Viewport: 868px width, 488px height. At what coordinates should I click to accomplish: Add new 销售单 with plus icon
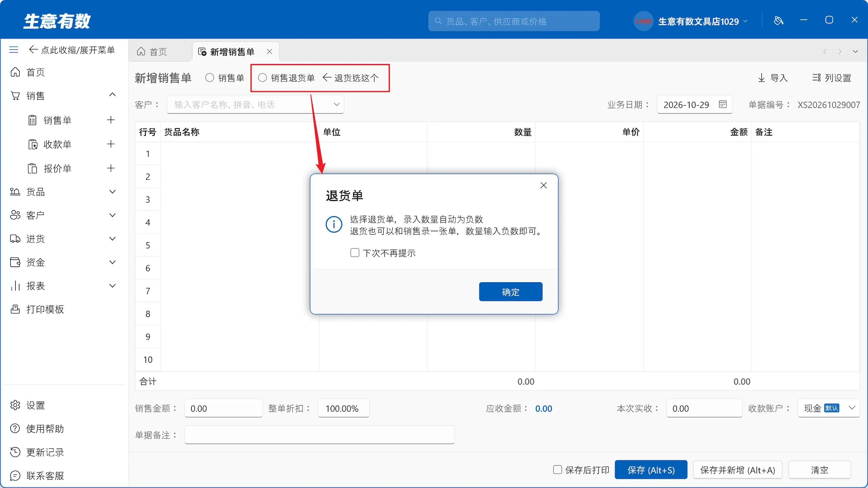(x=111, y=120)
